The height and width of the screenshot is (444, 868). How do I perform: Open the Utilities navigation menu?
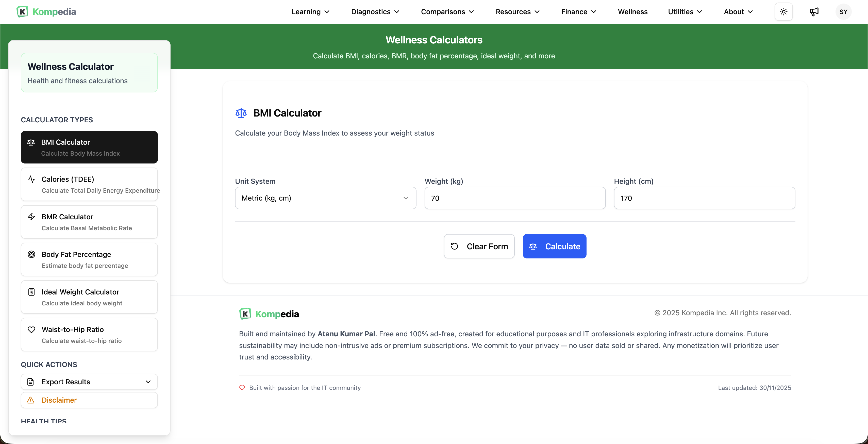[685, 12]
